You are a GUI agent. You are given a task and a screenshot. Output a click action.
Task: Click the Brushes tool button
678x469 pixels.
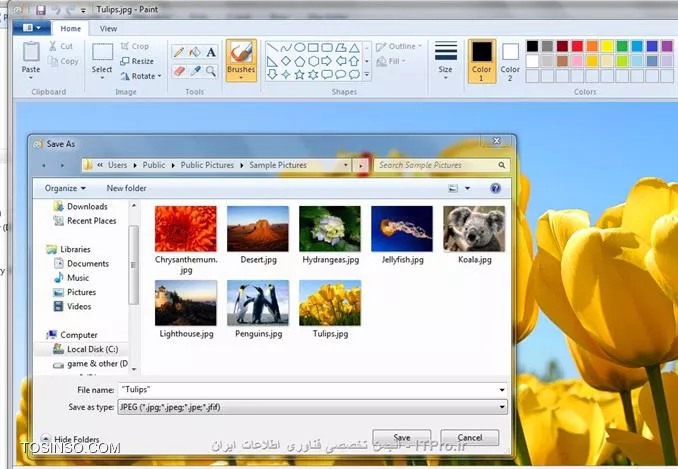(x=241, y=60)
